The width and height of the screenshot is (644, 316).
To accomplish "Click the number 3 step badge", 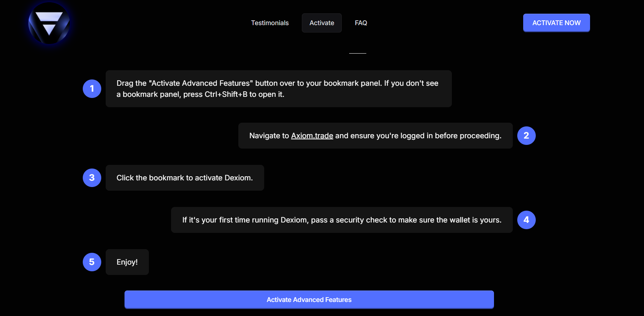I will point(92,178).
